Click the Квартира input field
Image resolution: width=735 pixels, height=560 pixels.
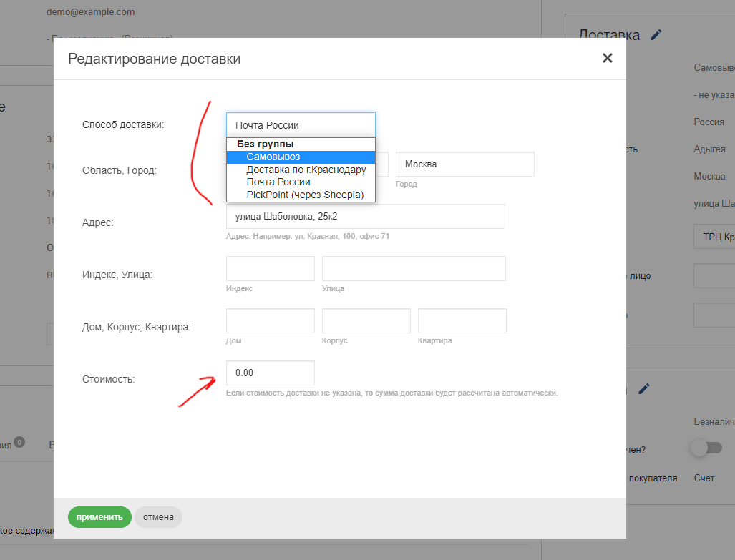click(x=462, y=321)
